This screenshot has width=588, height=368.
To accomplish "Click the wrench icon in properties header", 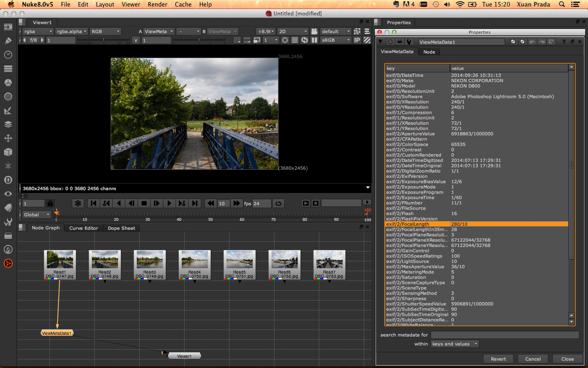I will (409, 42).
